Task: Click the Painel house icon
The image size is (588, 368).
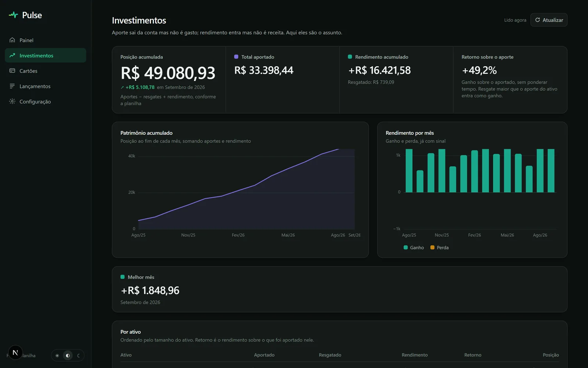Action: click(x=12, y=40)
